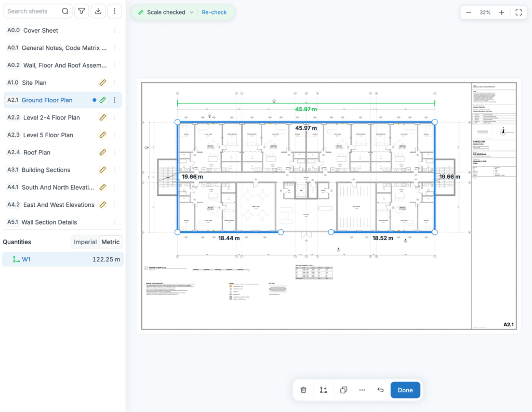Open the Ground Floor Plan row options menu

click(x=115, y=100)
